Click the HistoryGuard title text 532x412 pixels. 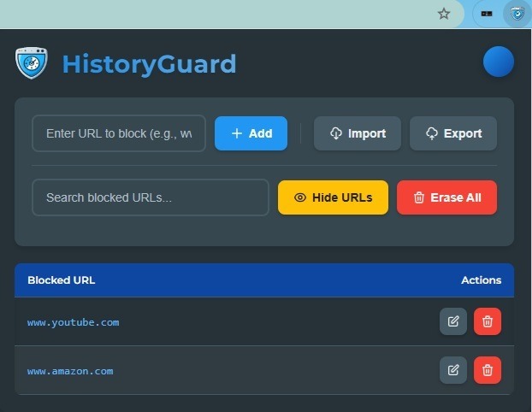pos(150,64)
